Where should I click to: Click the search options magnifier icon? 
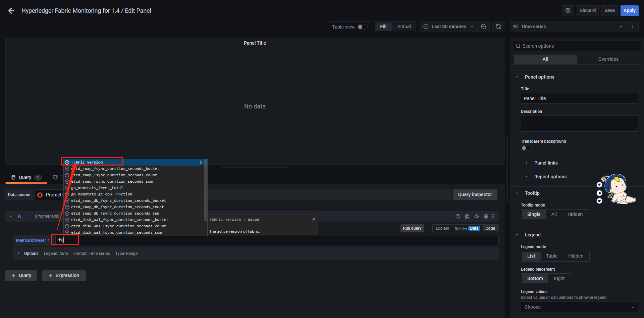click(518, 46)
